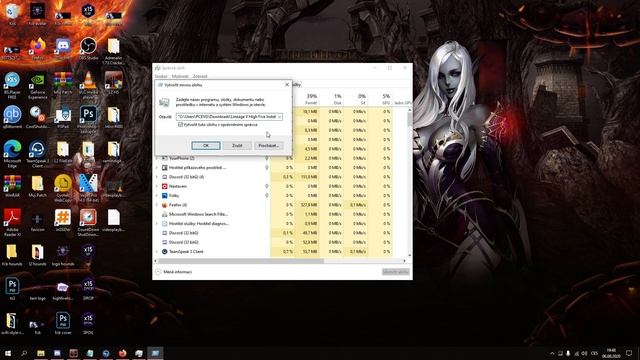The image size is (640, 360).
Task: Sort by the Disk column header
Action: click(x=332, y=99)
